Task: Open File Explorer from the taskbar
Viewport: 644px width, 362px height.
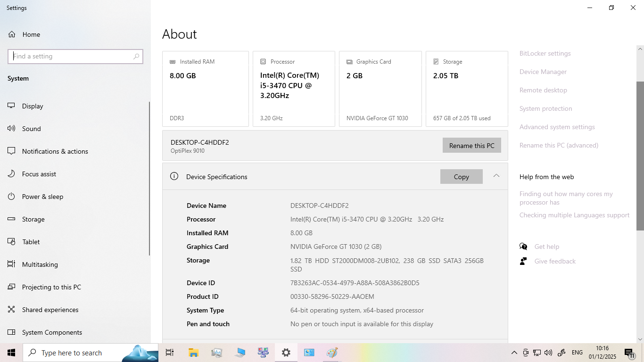Action: [x=193, y=353]
